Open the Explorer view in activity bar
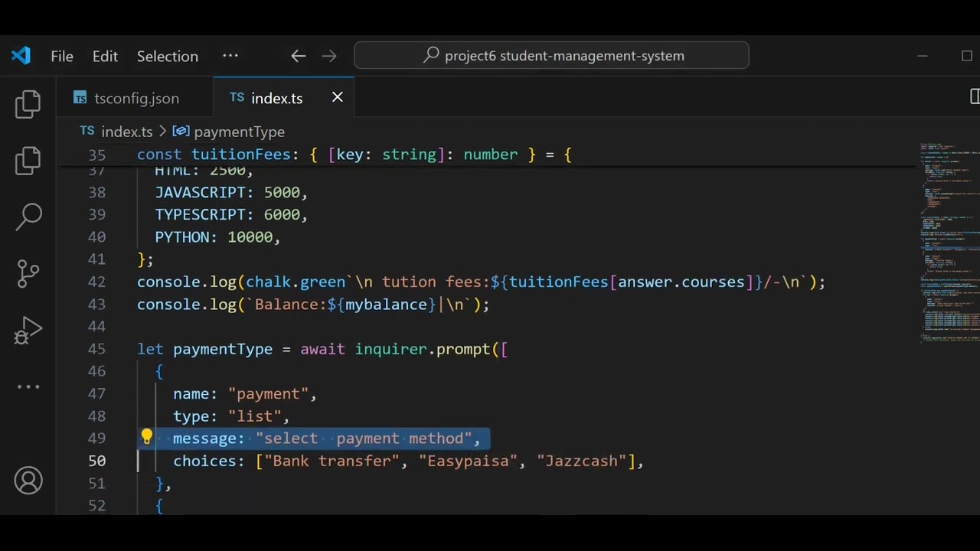Screen dimensions: 980x551 point(28,104)
